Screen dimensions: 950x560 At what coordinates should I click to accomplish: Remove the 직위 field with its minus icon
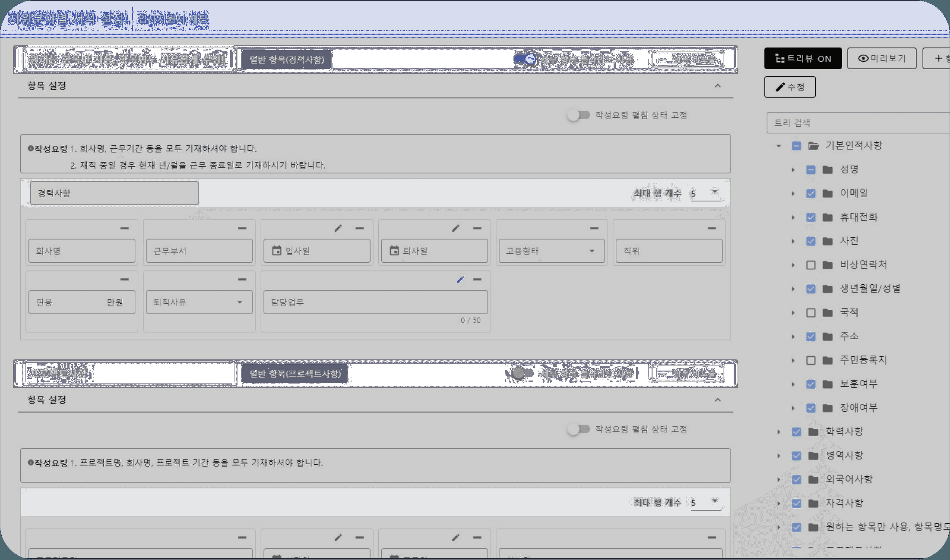(x=712, y=228)
